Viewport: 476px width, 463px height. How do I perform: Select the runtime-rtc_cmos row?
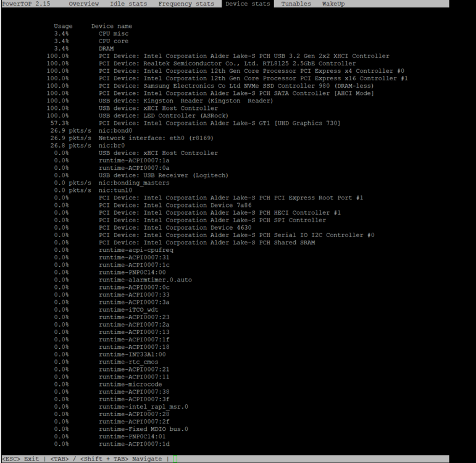pyautogui.click(x=106, y=362)
